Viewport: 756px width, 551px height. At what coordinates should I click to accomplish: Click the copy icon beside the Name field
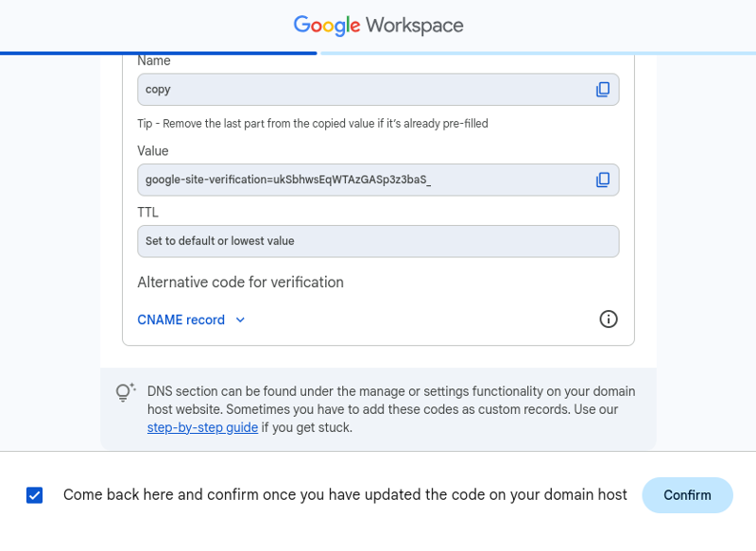(x=603, y=89)
